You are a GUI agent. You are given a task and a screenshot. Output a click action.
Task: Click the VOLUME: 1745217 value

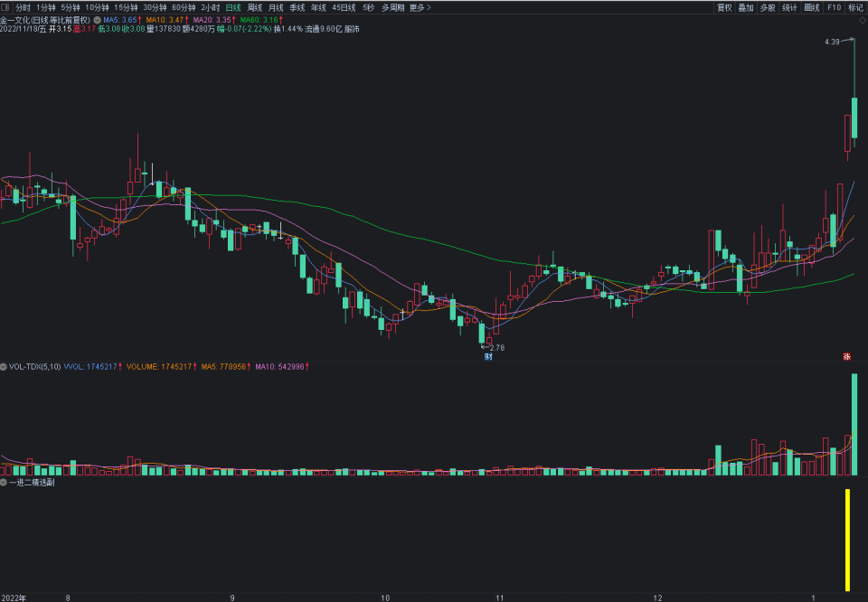click(x=162, y=367)
